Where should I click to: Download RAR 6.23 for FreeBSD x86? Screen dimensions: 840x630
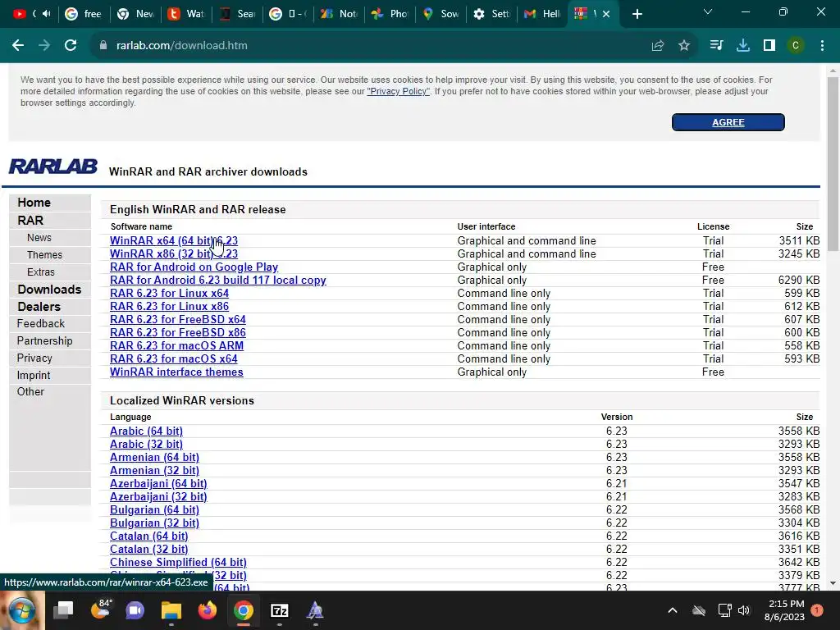pos(178,333)
